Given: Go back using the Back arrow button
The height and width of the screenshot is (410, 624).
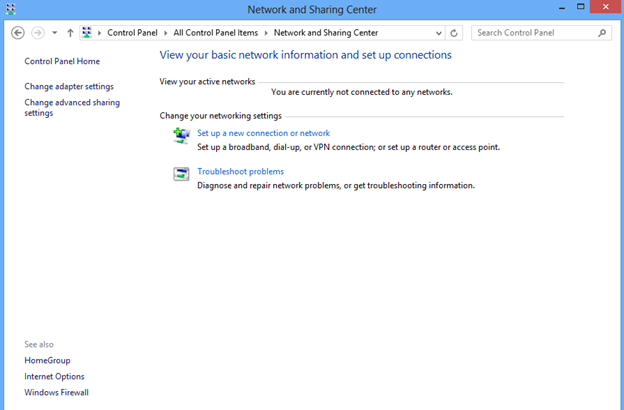Looking at the screenshot, I should [x=18, y=33].
